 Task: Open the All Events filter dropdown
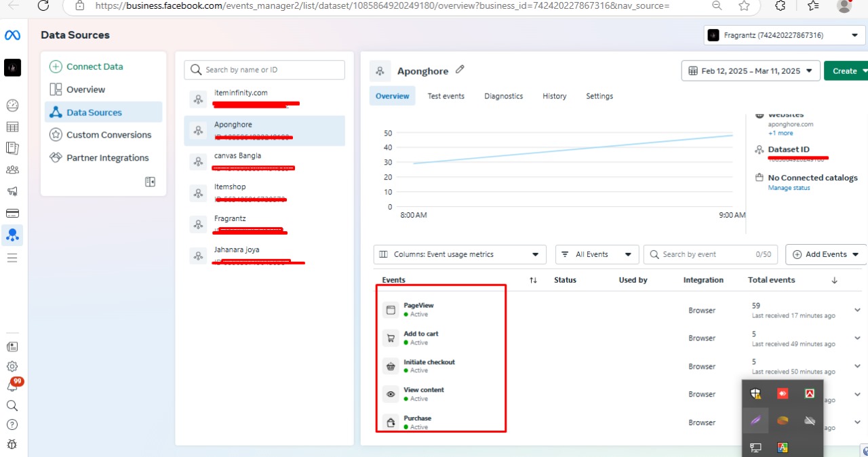point(597,254)
